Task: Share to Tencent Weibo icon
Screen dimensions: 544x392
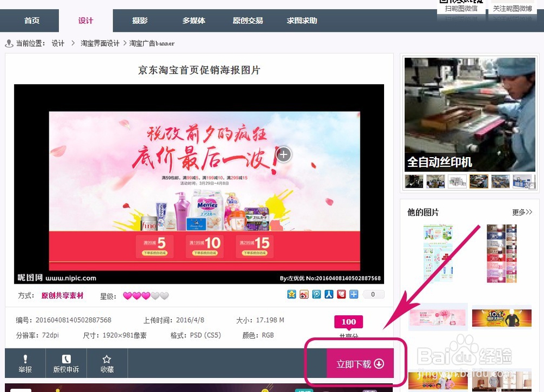Action: click(x=317, y=294)
